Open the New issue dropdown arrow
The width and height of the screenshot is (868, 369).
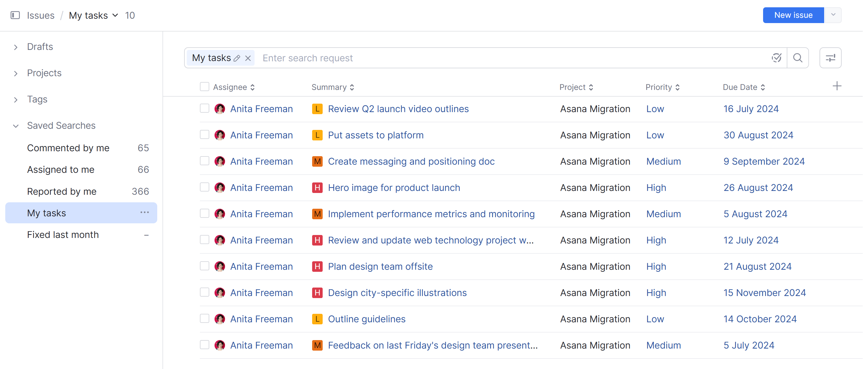(x=833, y=15)
